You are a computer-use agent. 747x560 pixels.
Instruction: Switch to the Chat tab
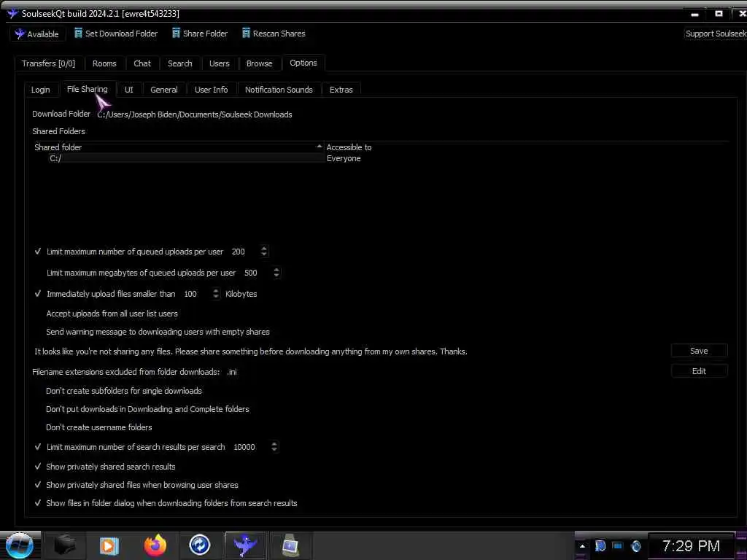pos(142,63)
